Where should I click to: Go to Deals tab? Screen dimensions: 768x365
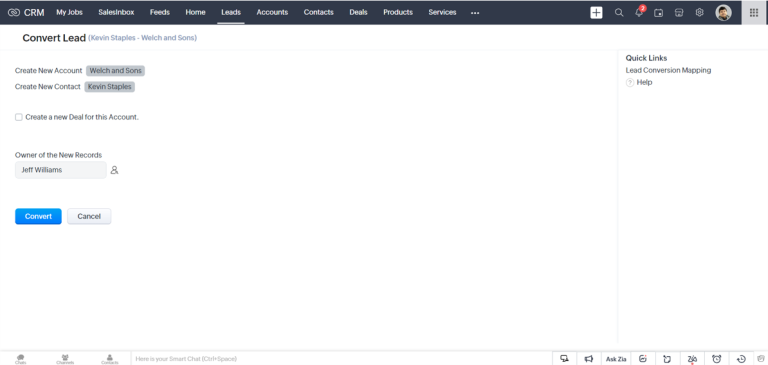pos(359,12)
